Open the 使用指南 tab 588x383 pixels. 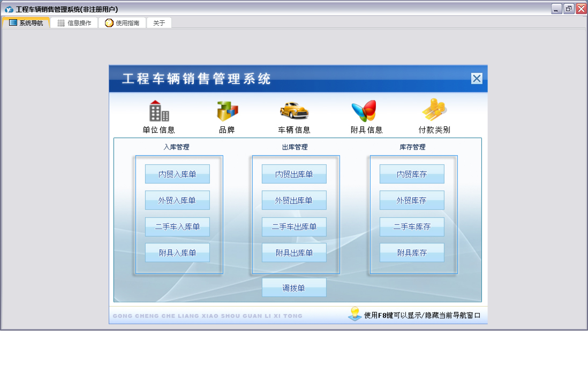point(122,23)
